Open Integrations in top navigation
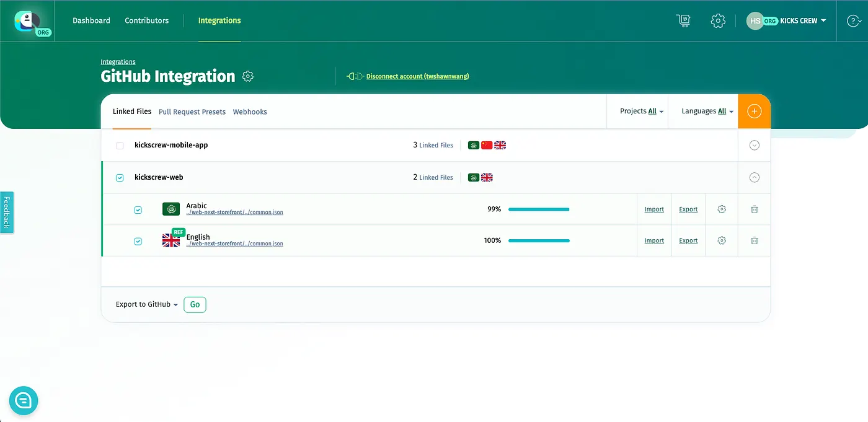The image size is (868, 422). click(219, 20)
